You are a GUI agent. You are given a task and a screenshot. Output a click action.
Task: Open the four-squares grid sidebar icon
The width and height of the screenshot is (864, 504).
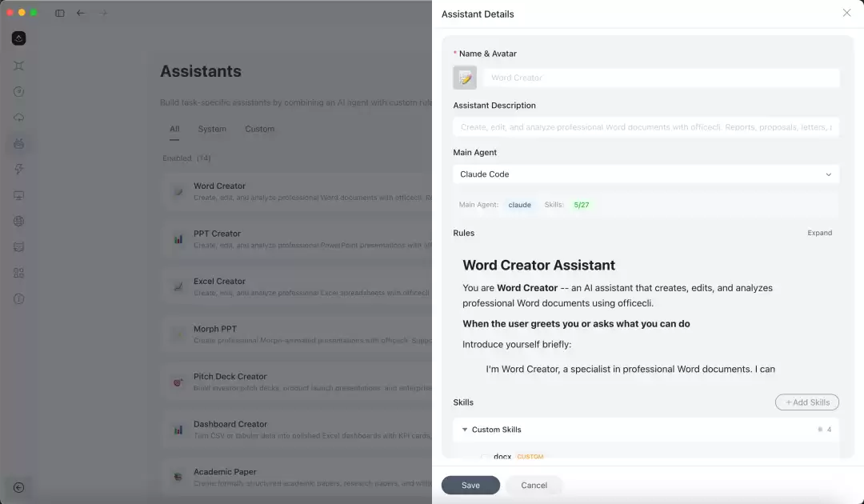[x=18, y=273]
